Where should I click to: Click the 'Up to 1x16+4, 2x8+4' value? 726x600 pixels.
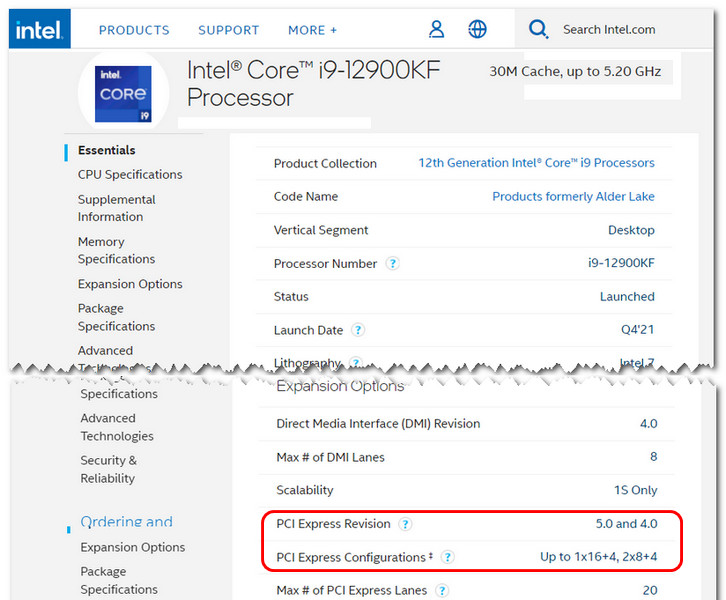coord(599,556)
